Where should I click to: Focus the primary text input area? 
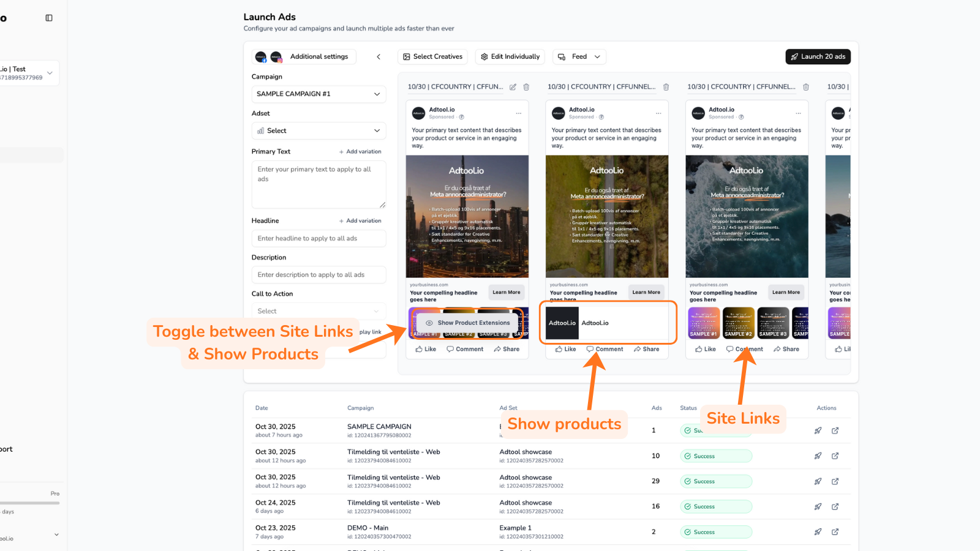click(318, 185)
